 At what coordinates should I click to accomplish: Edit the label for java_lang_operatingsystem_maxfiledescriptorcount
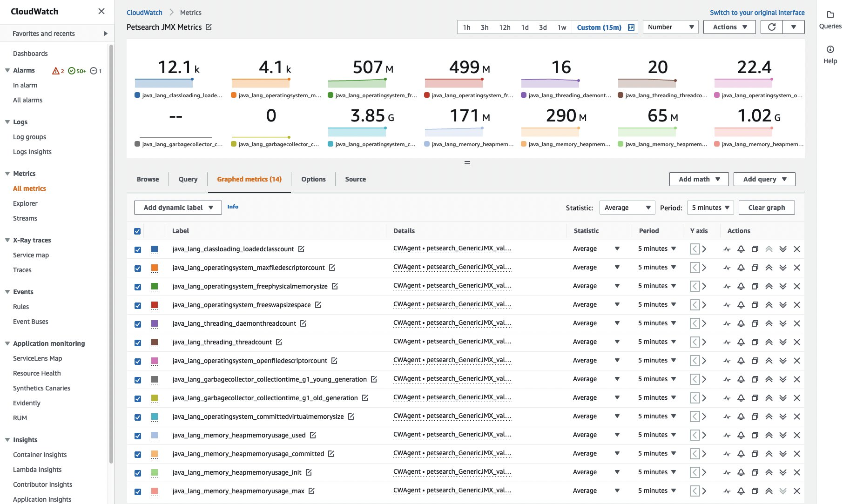coord(332,268)
